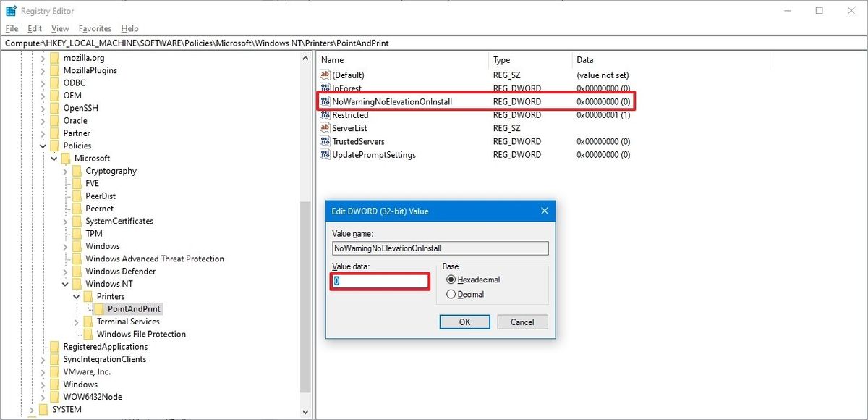Viewport: 868px width, 420px height.
Task: Open the Favorites menu
Action: tap(95, 28)
